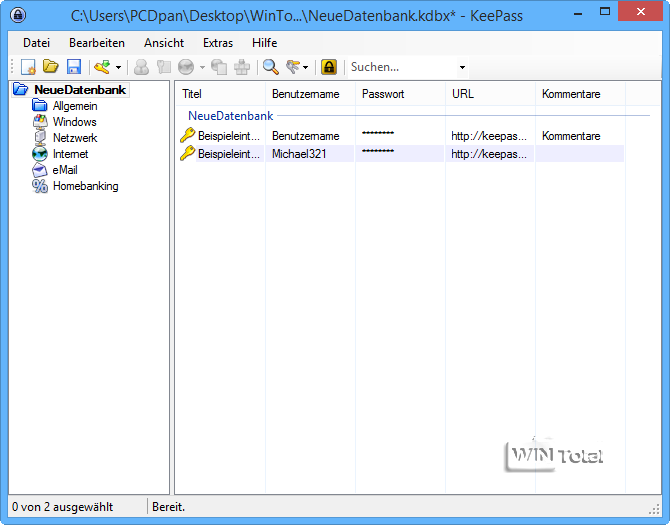Click URL of the Benutzername entry
Screen dimensions: 670x525
point(489,136)
